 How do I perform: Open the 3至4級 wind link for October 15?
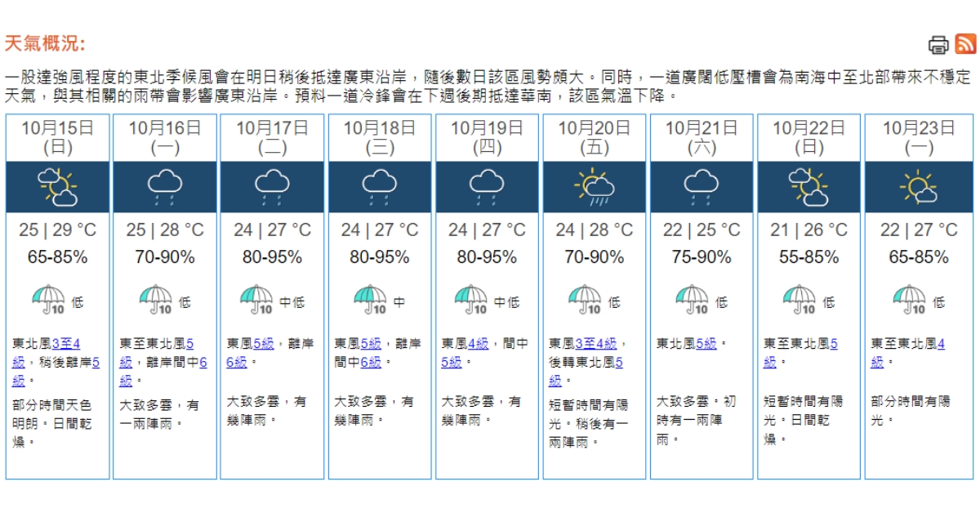click(65, 344)
